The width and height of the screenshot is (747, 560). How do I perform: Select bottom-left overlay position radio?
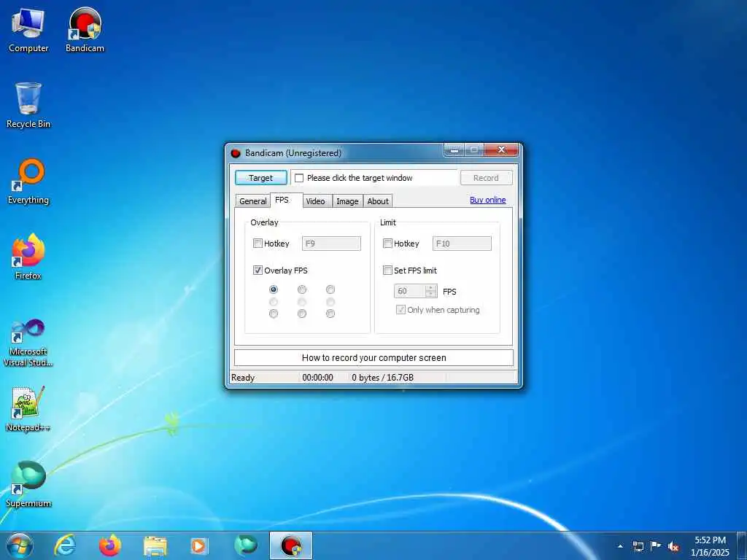[x=274, y=314]
